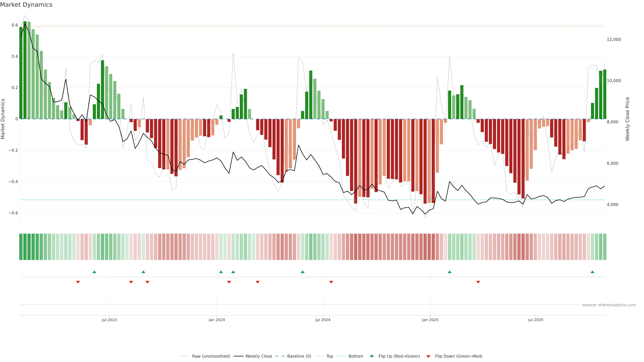Click the Market Dynamics chart title
This screenshot has width=644, height=362.
click(26, 5)
